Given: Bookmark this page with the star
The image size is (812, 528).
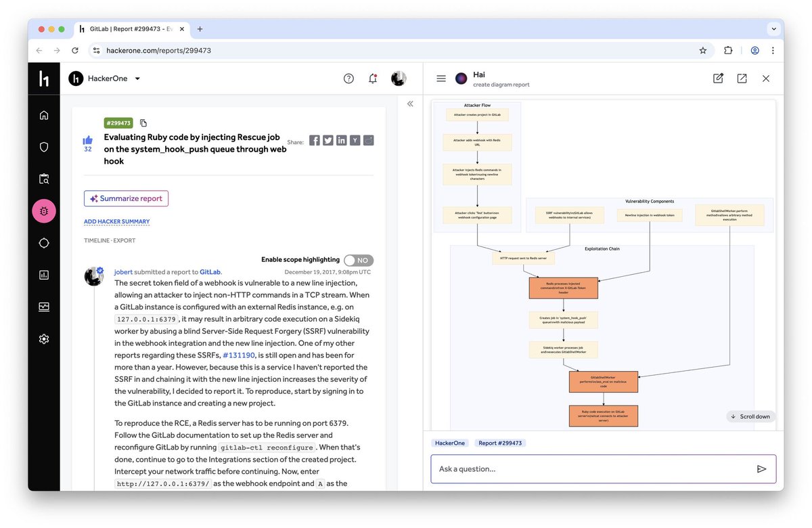Looking at the screenshot, I should (703, 50).
